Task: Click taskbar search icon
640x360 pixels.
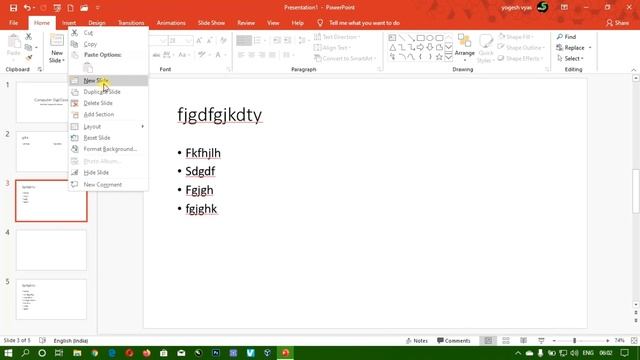Action: tap(25, 353)
